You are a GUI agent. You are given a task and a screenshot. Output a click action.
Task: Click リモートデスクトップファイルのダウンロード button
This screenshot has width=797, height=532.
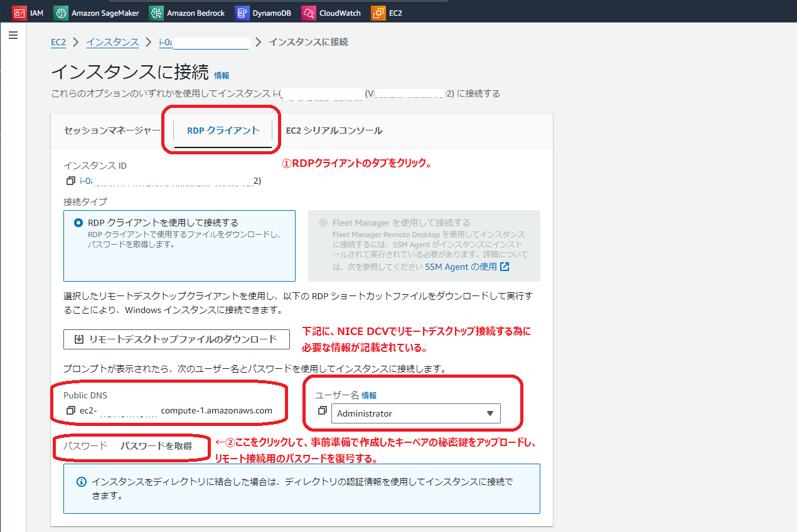tap(176, 339)
